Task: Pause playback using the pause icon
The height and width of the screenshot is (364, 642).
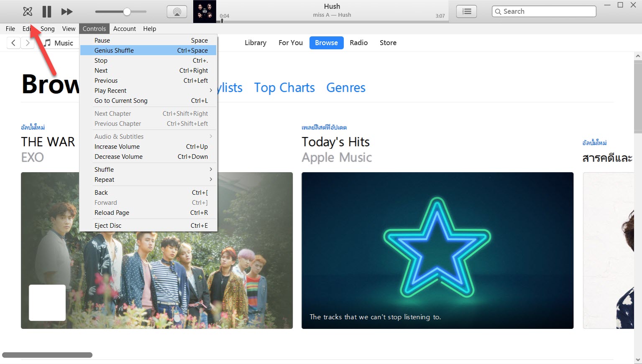Action: [x=46, y=11]
